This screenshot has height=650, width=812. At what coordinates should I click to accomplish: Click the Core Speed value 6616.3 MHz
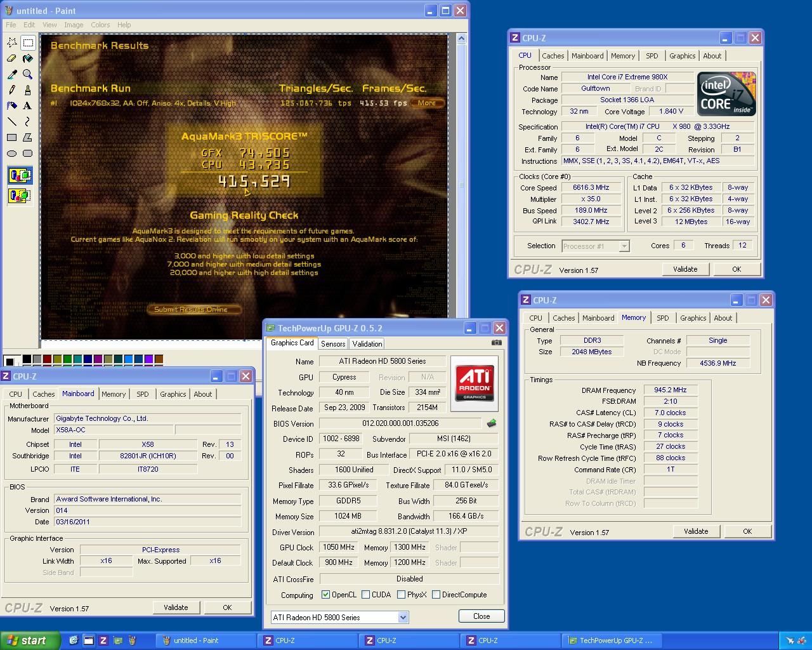[x=591, y=188]
